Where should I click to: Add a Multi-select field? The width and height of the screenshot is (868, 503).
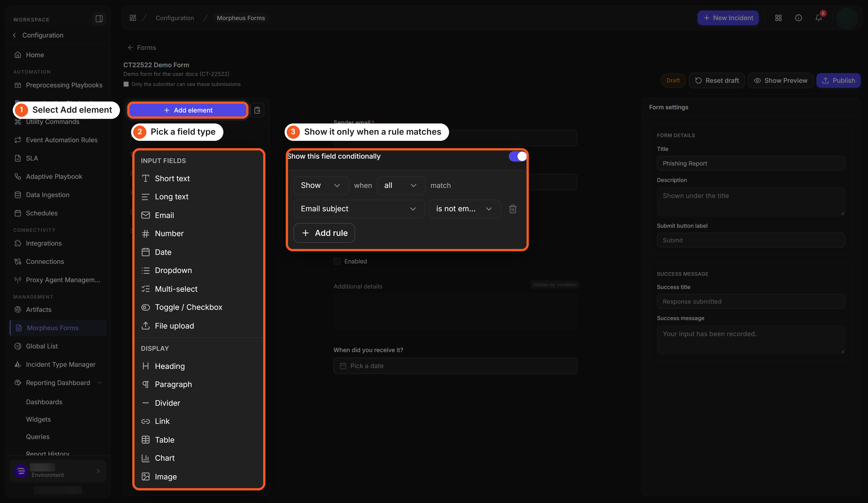pos(198,289)
